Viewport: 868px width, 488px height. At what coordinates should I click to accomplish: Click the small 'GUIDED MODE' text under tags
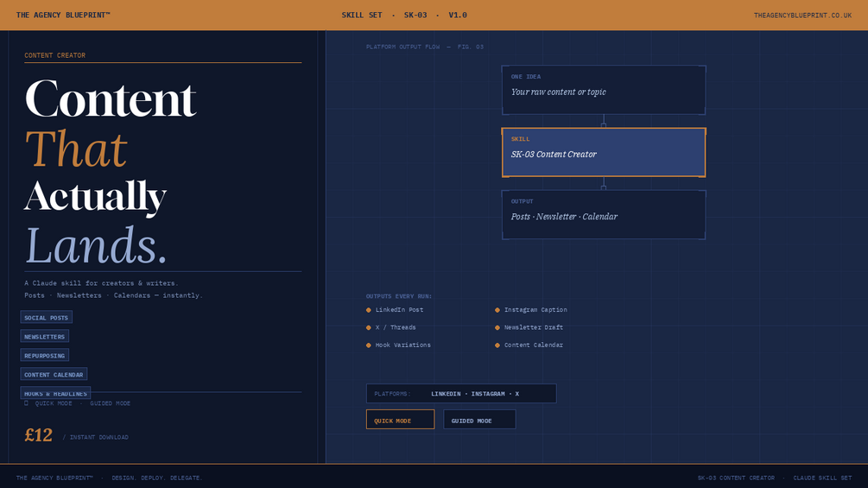tap(111, 403)
